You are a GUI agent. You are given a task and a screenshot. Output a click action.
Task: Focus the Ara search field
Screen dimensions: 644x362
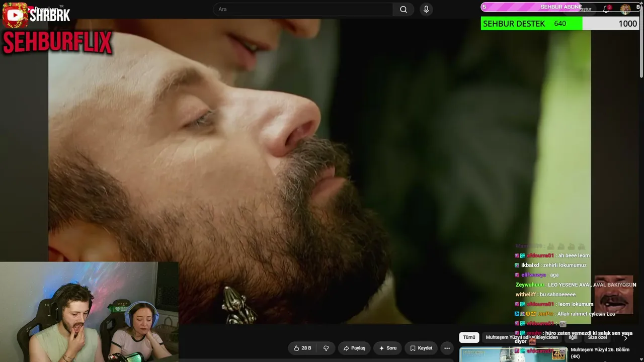point(303,10)
